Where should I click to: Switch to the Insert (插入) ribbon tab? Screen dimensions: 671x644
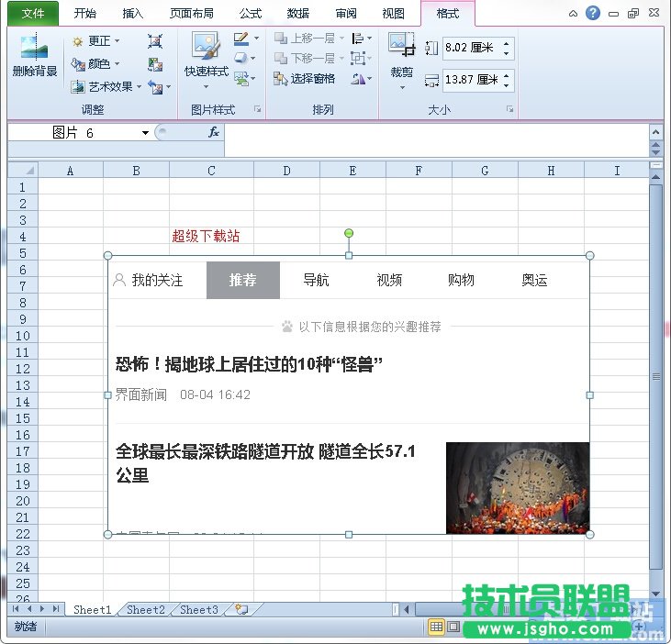tap(133, 14)
